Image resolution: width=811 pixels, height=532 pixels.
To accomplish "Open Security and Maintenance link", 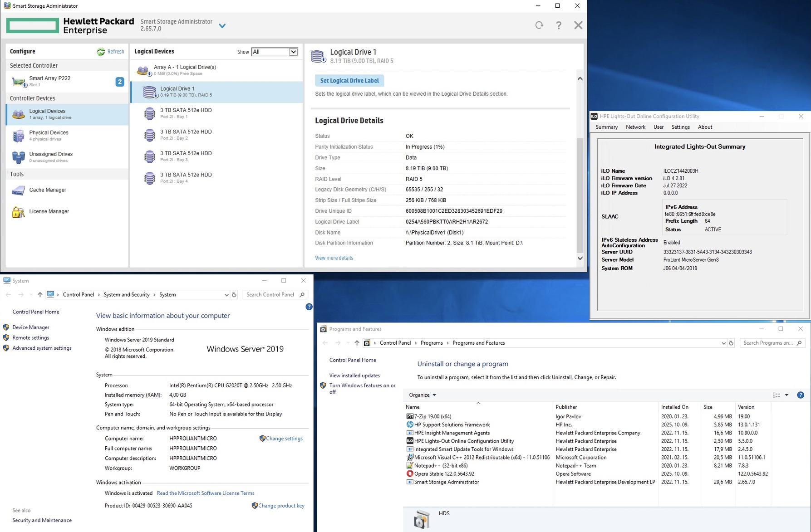I will point(42,521).
